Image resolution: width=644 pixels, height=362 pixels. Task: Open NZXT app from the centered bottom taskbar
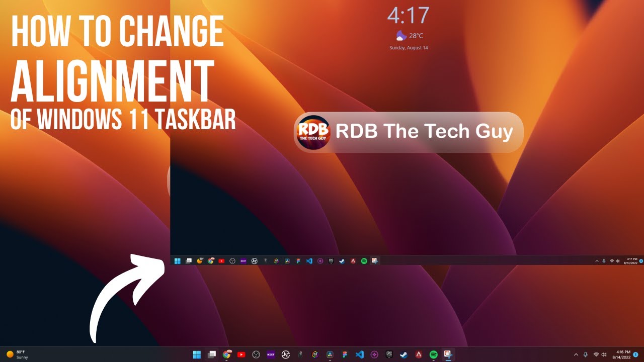pyautogui.click(x=271, y=354)
